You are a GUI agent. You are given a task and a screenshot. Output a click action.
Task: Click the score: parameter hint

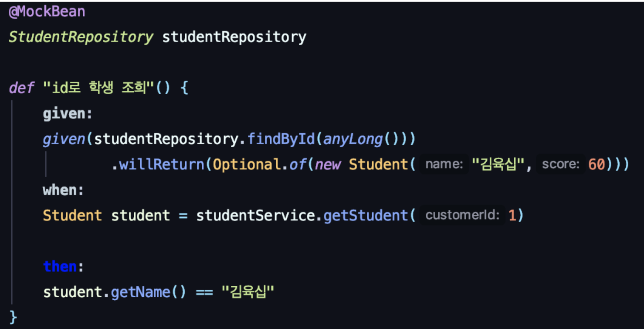click(x=561, y=164)
